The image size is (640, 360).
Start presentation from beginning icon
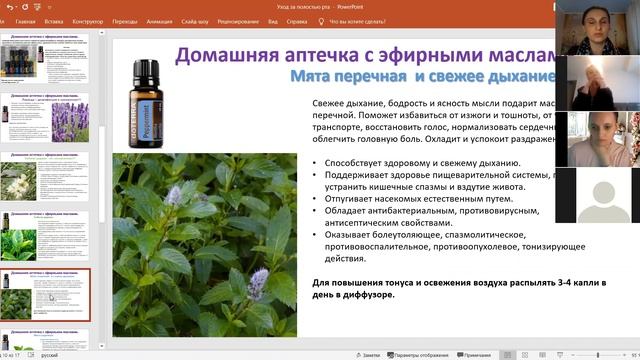tap(38, 7)
